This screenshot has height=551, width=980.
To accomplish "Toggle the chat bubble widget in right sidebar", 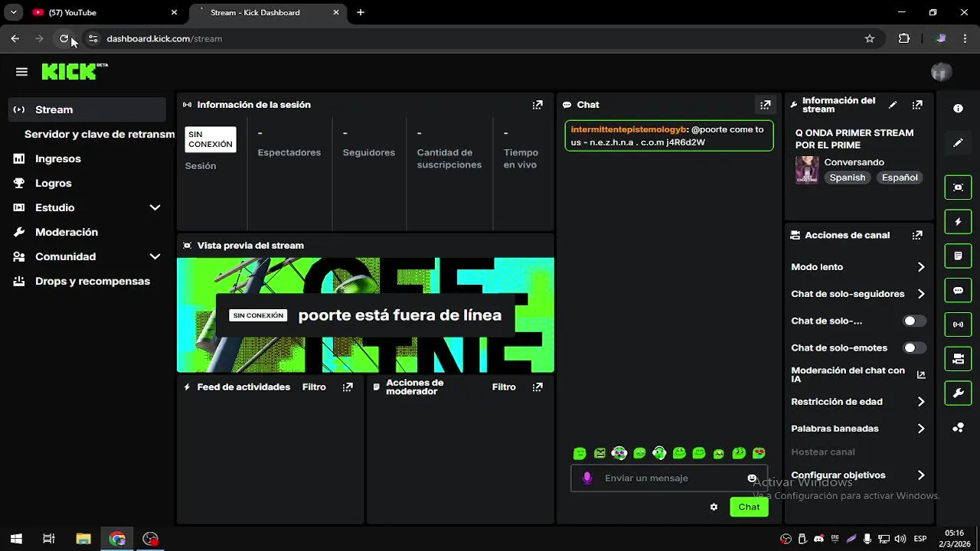I will (958, 290).
